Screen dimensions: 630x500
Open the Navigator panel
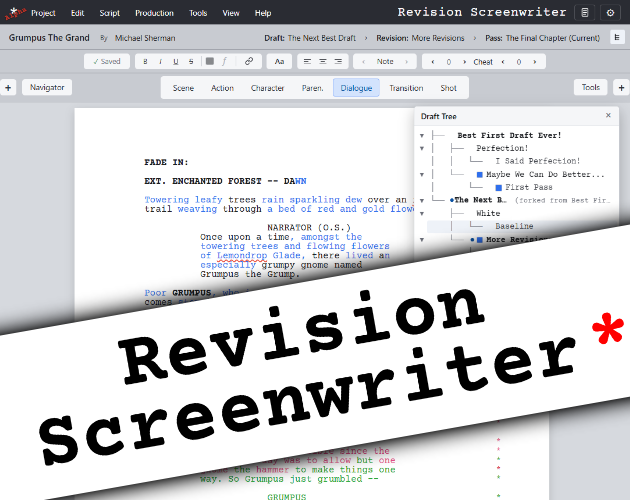[47, 87]
